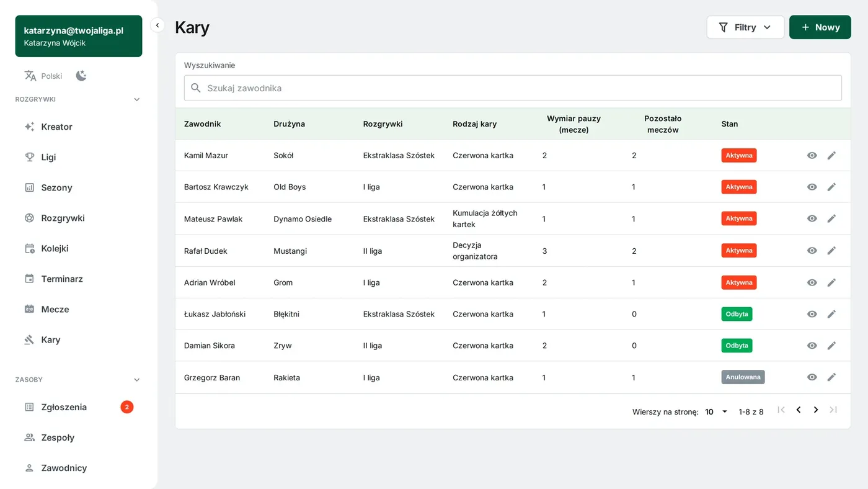Edit Grzegorz Baran's penalty with pencil icon
Viewport: 868px width, 489px height.
tap(831, 377)
